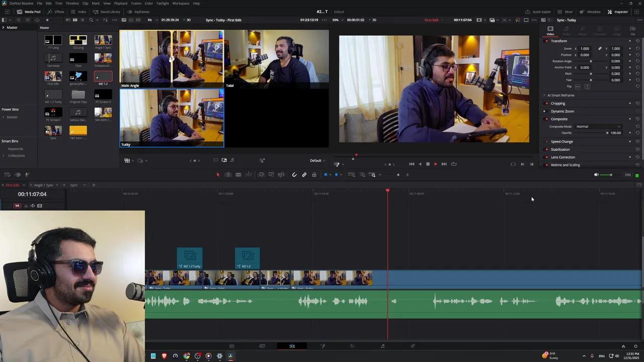
Task: Click the DIM audio button
Action: (x=627, y=175)
